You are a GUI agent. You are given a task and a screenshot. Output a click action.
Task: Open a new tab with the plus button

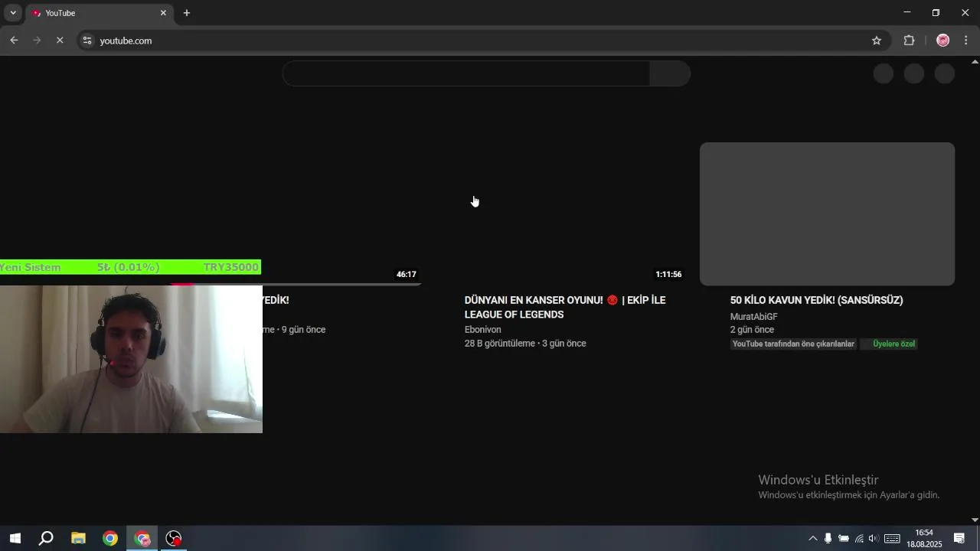click(187, 13)
